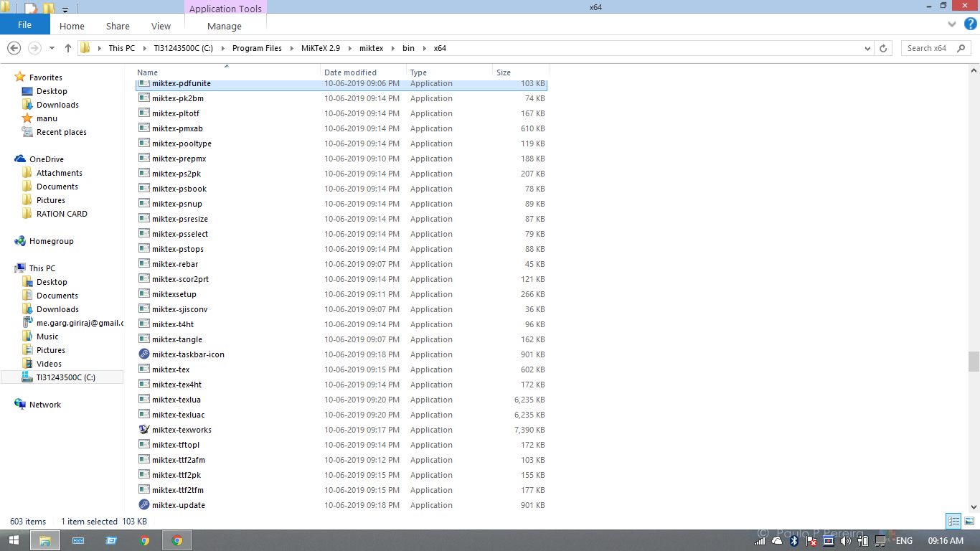Click the Bluetooth tray icon

(x=794, y=541)
